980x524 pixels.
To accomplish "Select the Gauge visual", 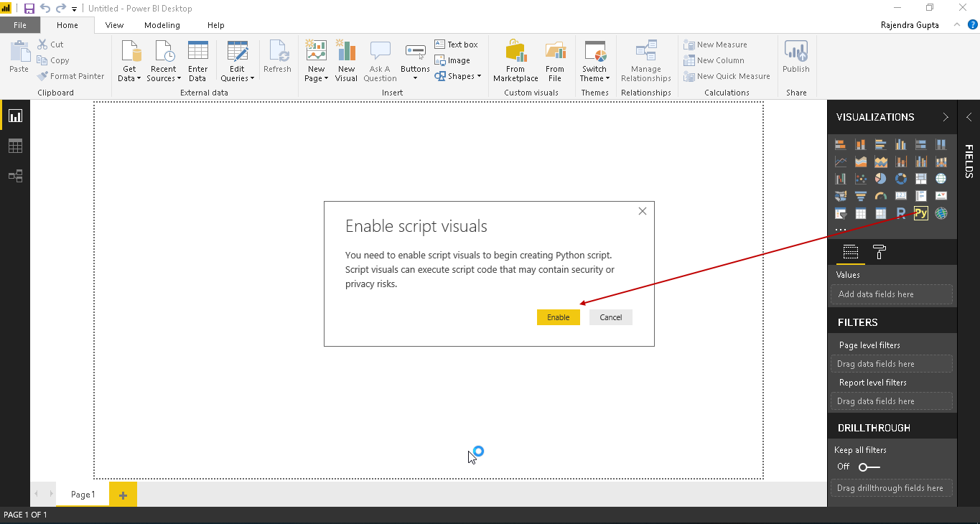I will [x=881, y=196].
